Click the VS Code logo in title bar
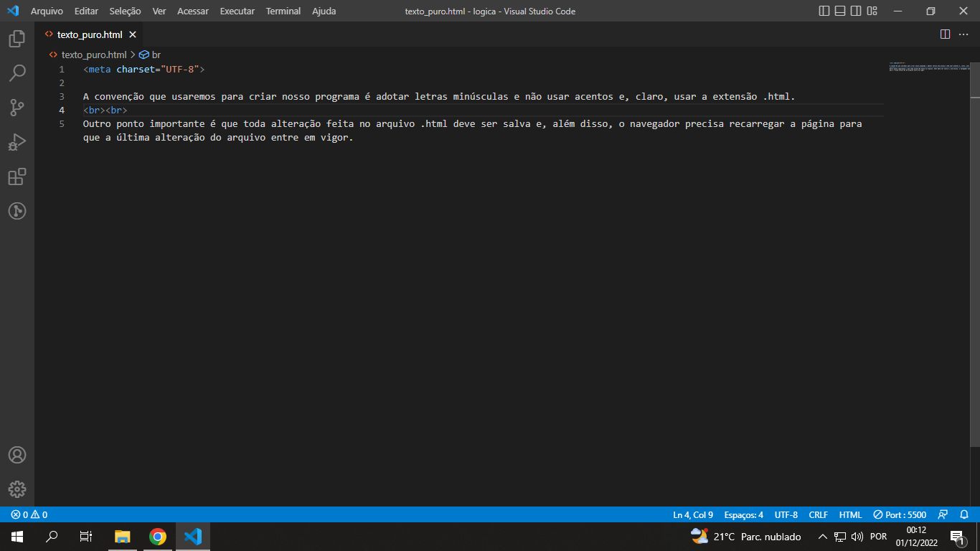Image resolution: width=980 pixels, height=551 pixels. click(x=13, y=11)
